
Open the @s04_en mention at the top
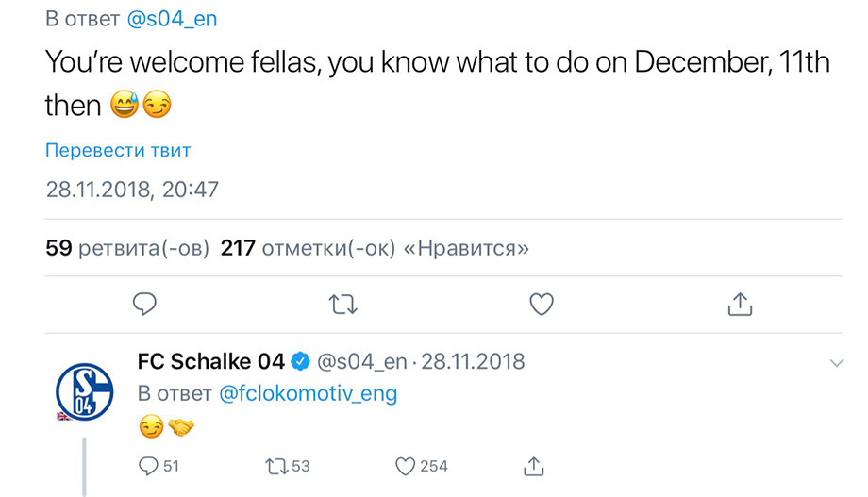pyautogui.click(x=172, y=19)
